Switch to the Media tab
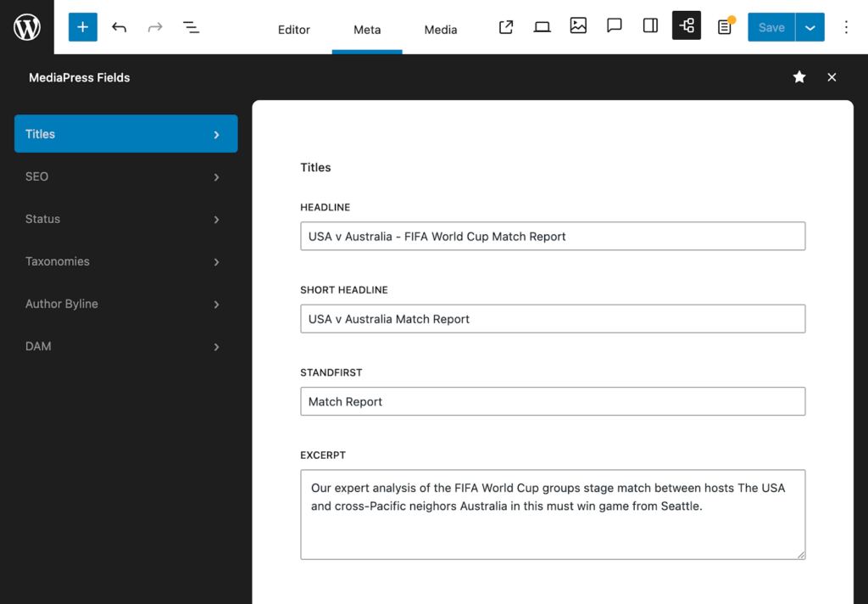868x604 pixels. (x=440, y=30)
